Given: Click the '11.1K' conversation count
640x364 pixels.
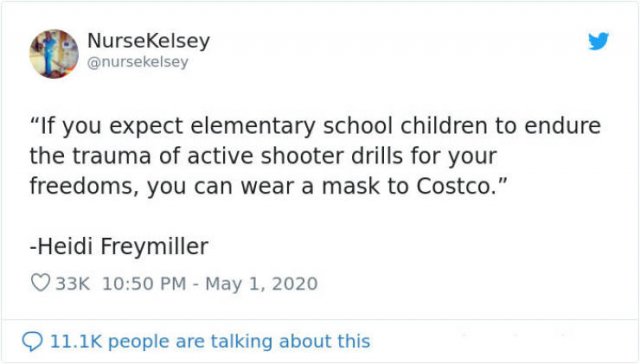Looking at the screenshot, I should (76, 341).
